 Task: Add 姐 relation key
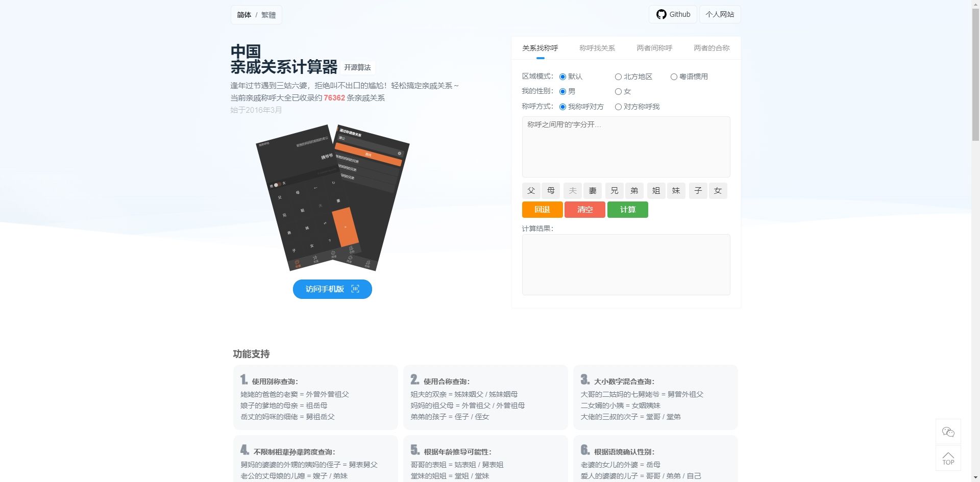[x=656, y=191]
